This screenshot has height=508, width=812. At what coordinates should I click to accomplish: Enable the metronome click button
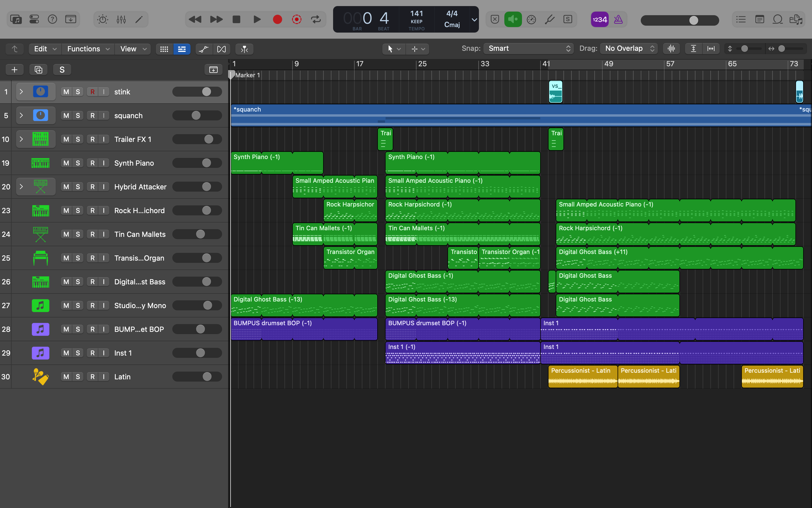[618, 20]
